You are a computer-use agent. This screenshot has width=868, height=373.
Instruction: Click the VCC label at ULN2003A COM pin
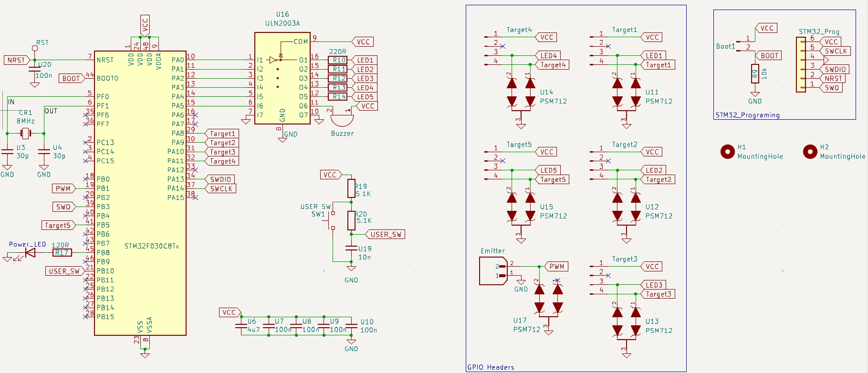pos(363,42)
